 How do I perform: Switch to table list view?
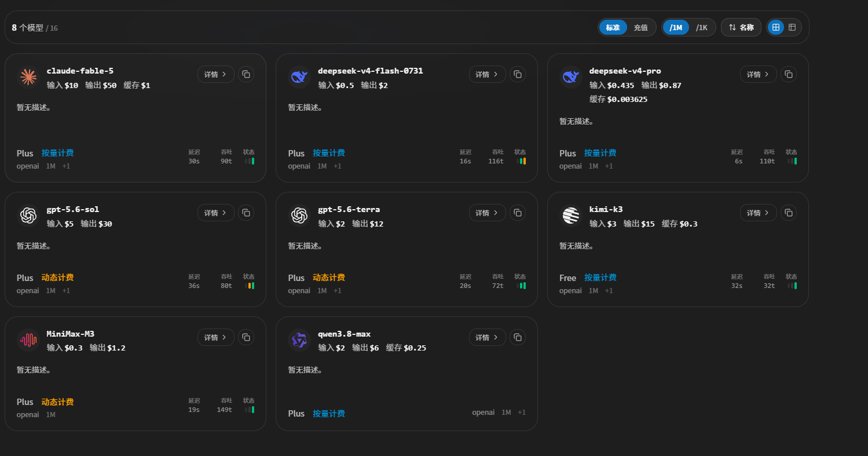click(792, 27)
